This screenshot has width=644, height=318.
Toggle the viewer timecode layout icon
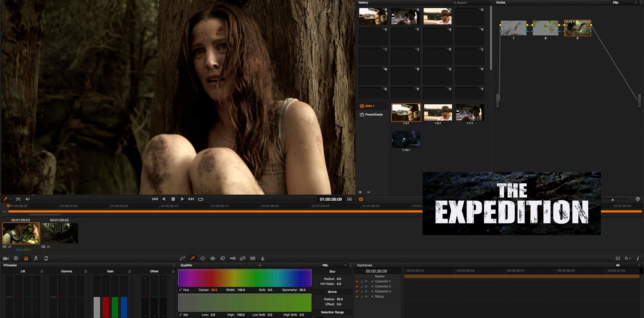[x=349, y=199]
